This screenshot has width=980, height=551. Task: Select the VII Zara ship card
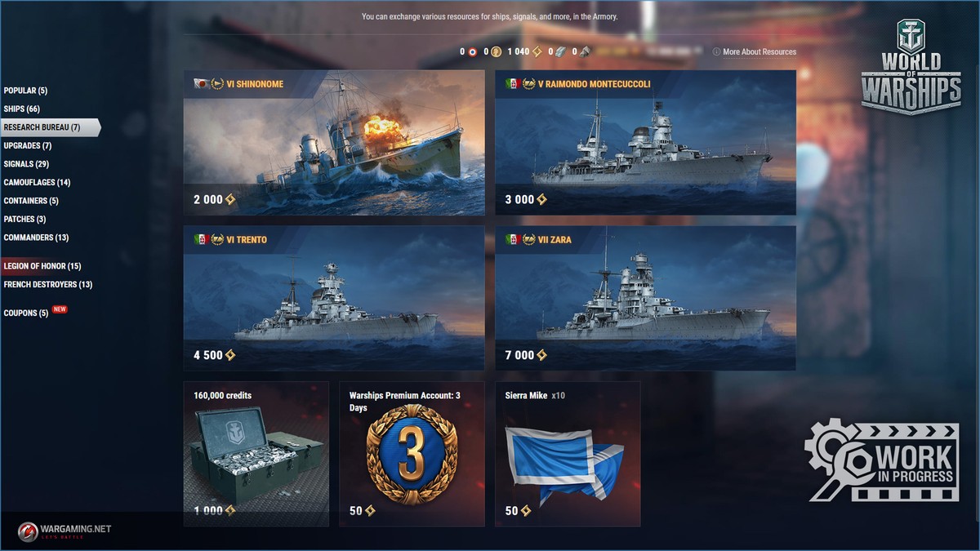645,298
